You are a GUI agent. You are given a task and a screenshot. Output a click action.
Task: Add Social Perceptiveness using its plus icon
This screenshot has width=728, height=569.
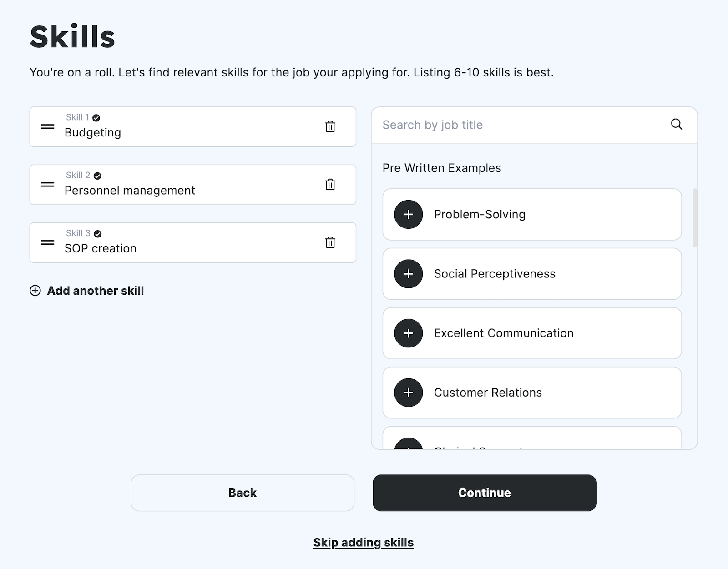pos(408,274)
